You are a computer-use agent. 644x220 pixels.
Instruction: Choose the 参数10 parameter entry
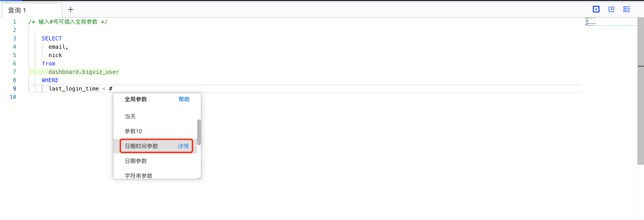pos(133,131)
